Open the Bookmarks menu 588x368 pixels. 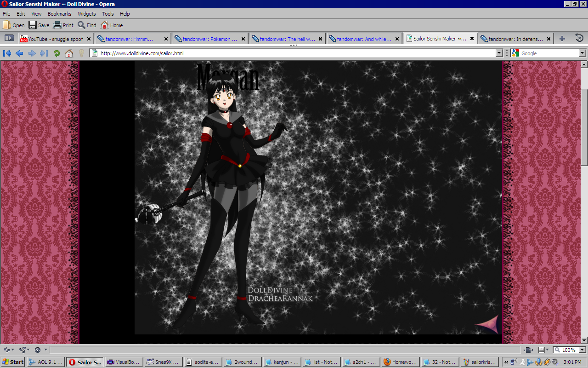point(59,14)
